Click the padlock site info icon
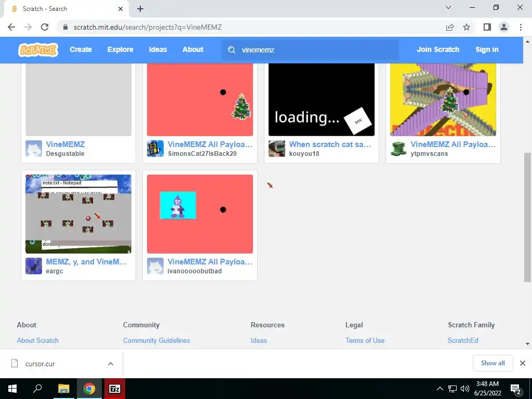532x399 pixels. coord(65,27)
